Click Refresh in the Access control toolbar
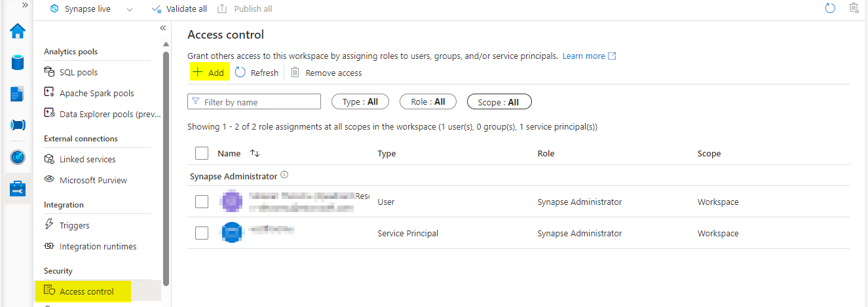This screenshot has width=868, height=307. (x=257, y=73)
